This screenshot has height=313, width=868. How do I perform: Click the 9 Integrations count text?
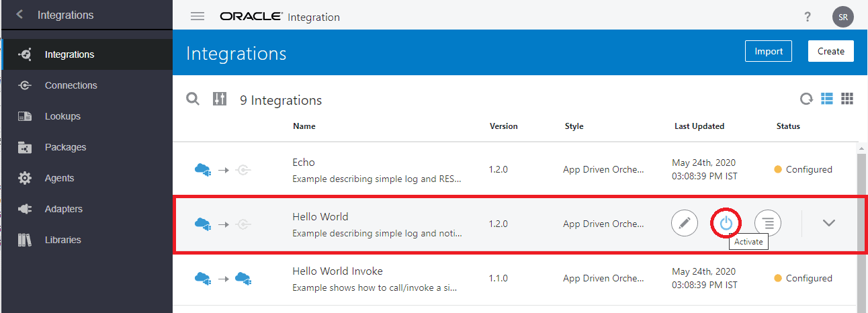pyautogui.click(x=281, y=100)
